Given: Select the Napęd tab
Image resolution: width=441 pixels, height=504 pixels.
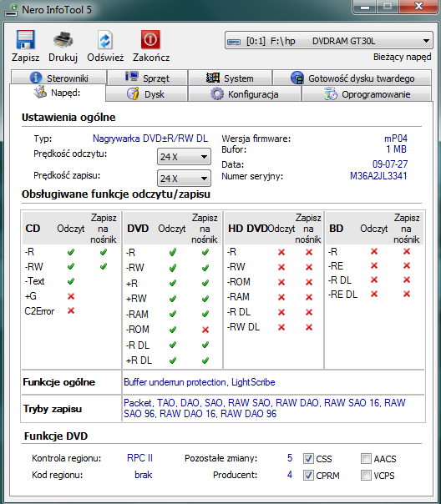Looking at the screenshot, I should (58, 93).
